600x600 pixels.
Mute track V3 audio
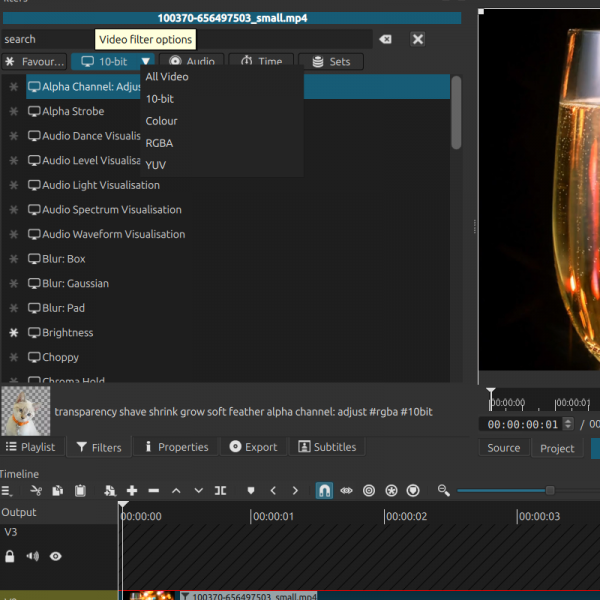click(x=33, y=556)
